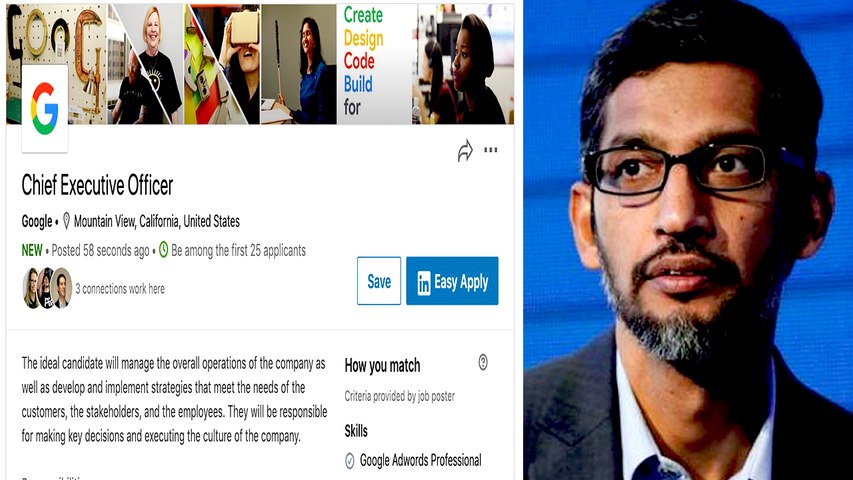
Task: Click the photo of man with glasses
Action: click(688, 240)
